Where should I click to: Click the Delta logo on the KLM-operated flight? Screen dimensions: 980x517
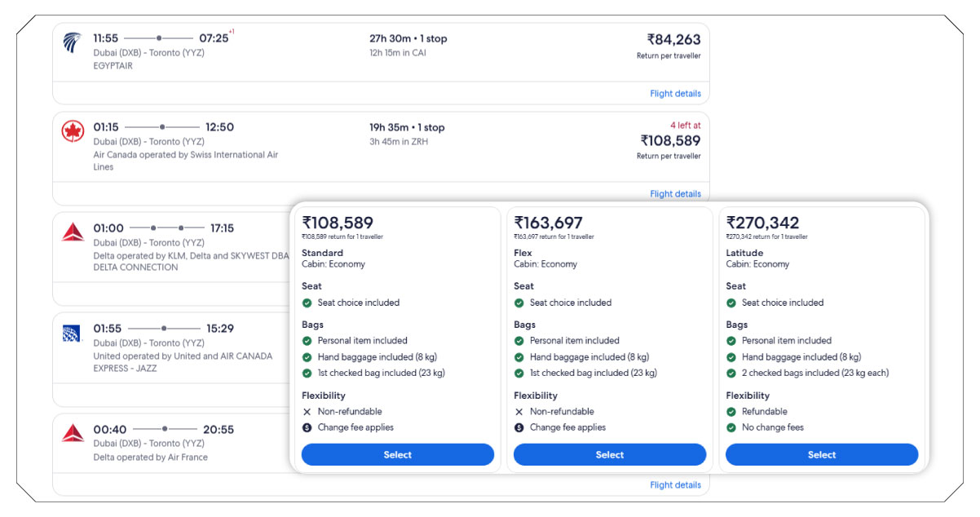[x=73, y=232]
